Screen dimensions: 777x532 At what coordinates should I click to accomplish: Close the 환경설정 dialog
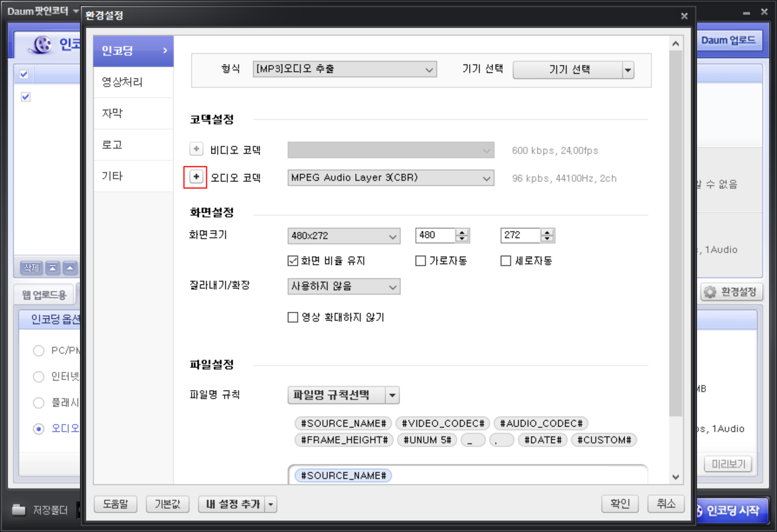click(x=684, y=16)
